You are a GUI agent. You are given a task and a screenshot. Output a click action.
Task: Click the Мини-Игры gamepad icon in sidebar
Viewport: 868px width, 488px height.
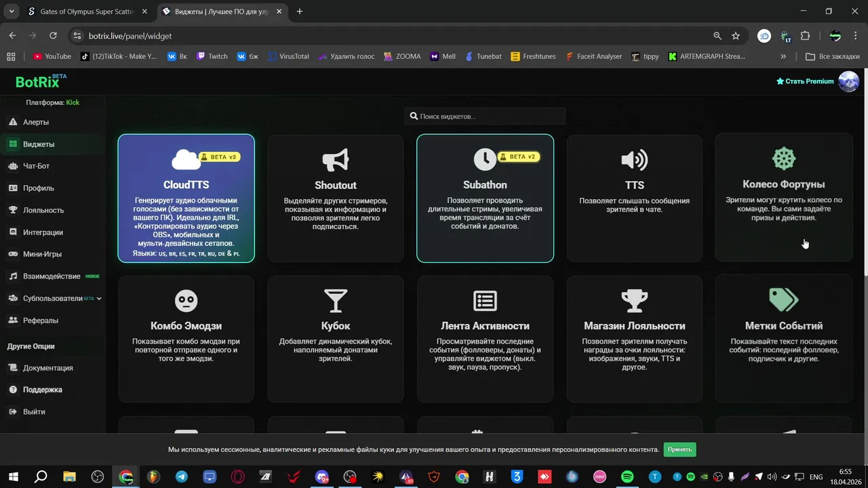point(13,254)
